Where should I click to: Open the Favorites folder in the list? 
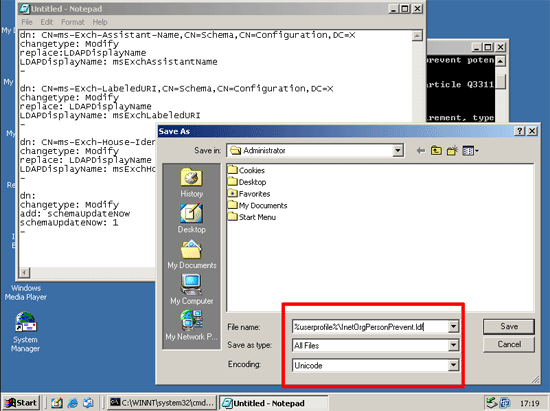[x=249, y=194]
